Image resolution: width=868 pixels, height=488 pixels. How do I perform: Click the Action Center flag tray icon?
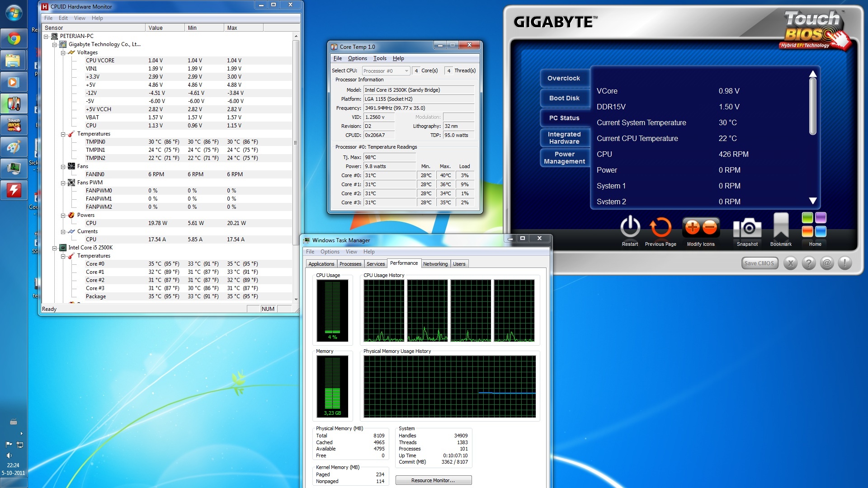(x=9, y=445)
